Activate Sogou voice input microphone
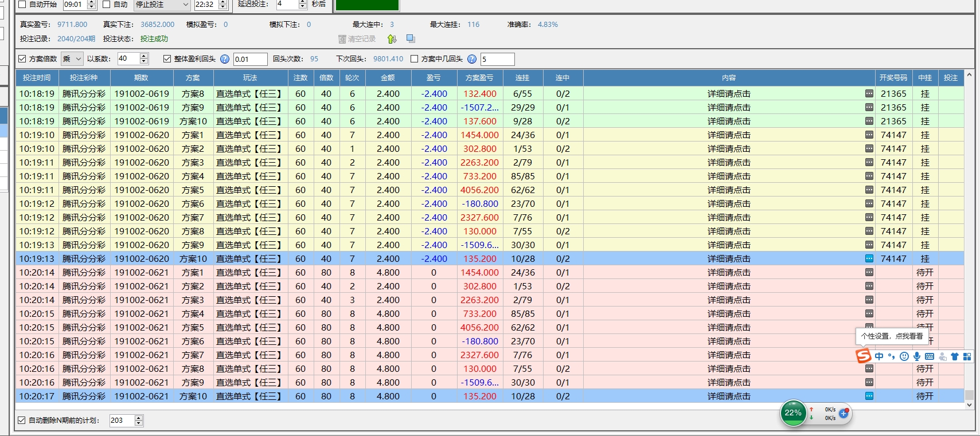The width and height of the screenshot is (980, 436). click(x=917, y=356)
